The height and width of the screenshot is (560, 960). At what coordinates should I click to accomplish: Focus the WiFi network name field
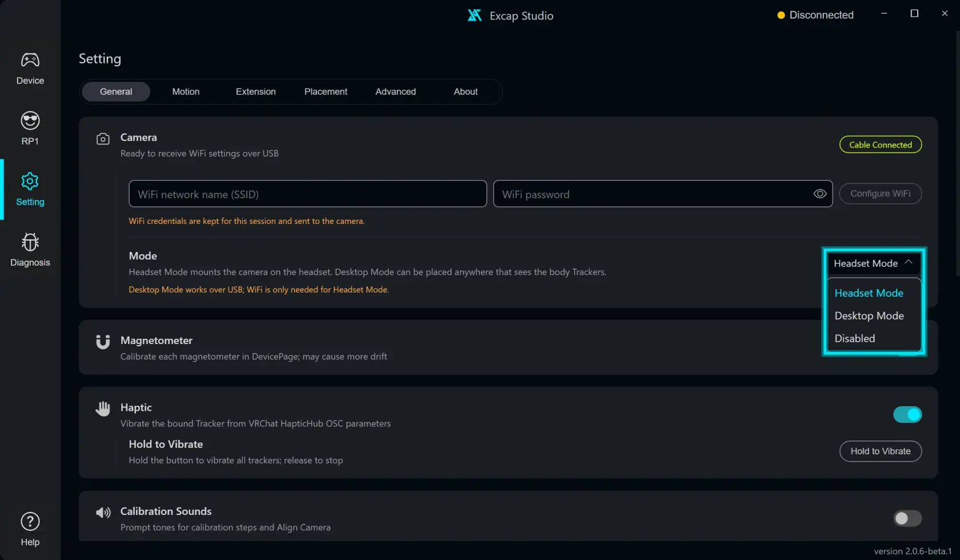308,194
